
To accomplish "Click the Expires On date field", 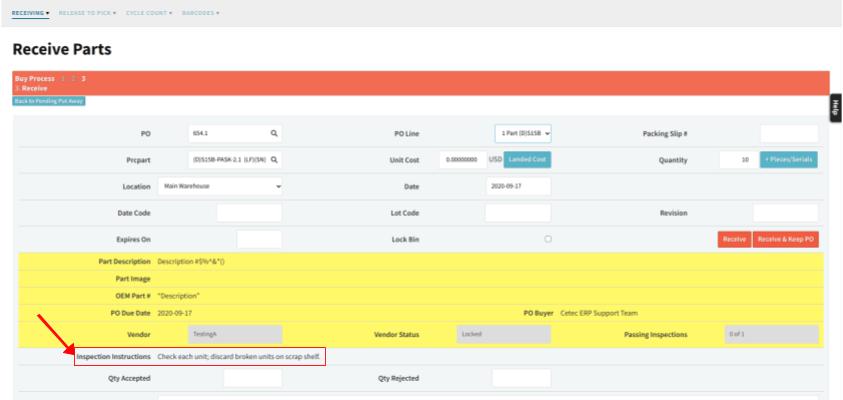I will pos(259,239).
